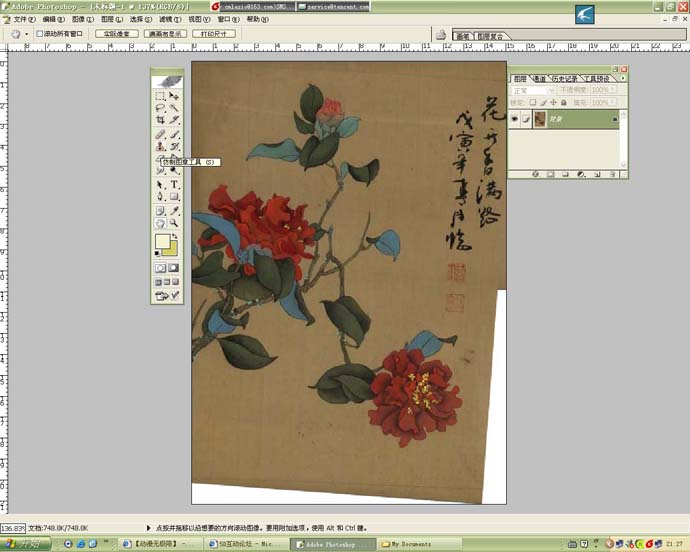Select the History Brush tool
Viewport: 690px width, 552px height.
[174, 146]
